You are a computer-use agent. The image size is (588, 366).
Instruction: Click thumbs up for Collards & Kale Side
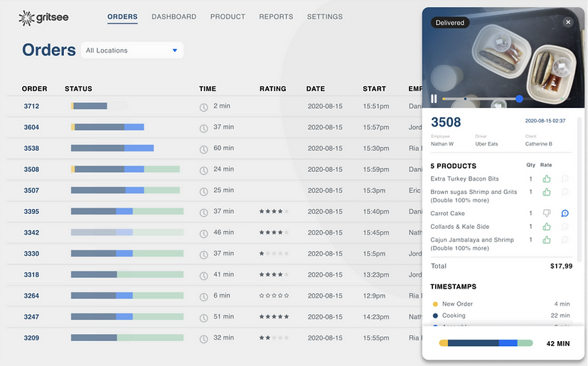tap(546, 227)
